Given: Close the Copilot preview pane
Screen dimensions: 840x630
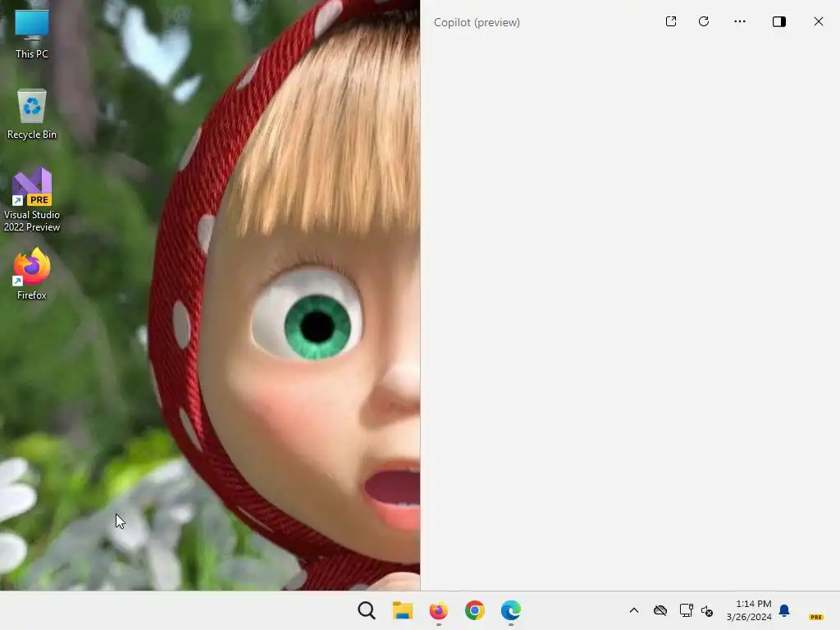Looking at the screenshot, I should tap(819, 21).
